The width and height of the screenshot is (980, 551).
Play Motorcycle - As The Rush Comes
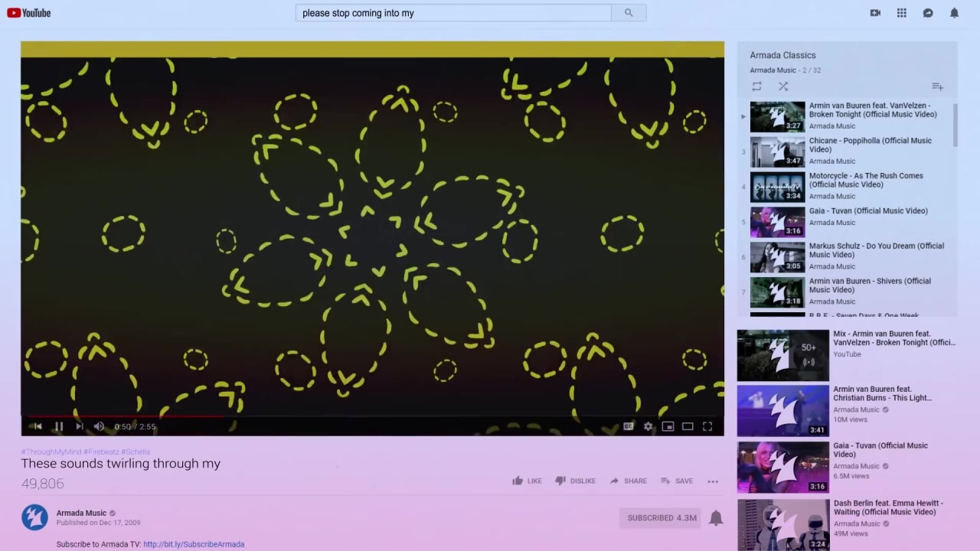point(847,187)
